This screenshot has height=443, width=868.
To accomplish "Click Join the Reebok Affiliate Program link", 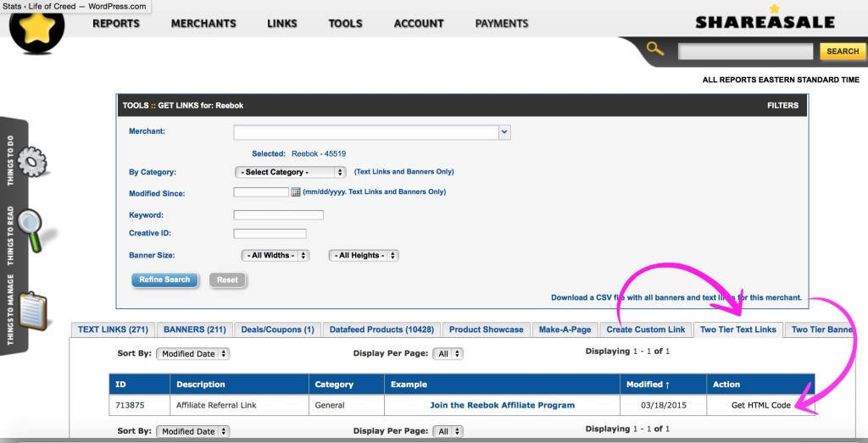I will pyautogui.click(x=502, y=406).
